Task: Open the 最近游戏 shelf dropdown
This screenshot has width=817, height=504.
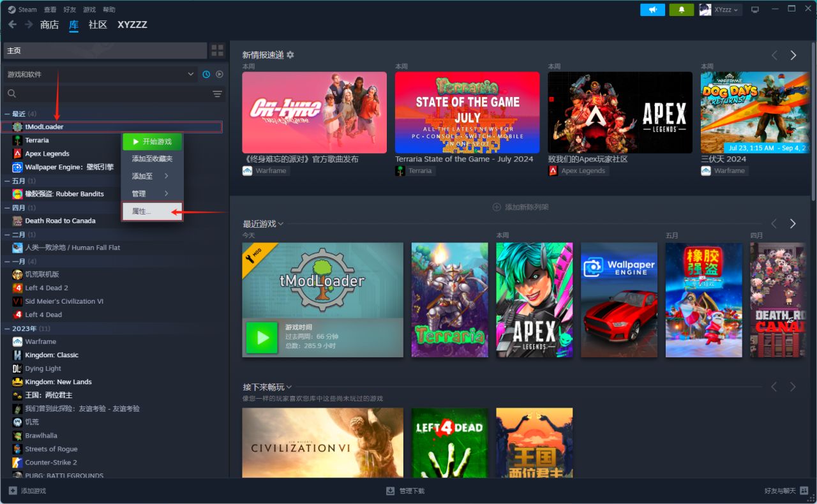Action: 263,224
